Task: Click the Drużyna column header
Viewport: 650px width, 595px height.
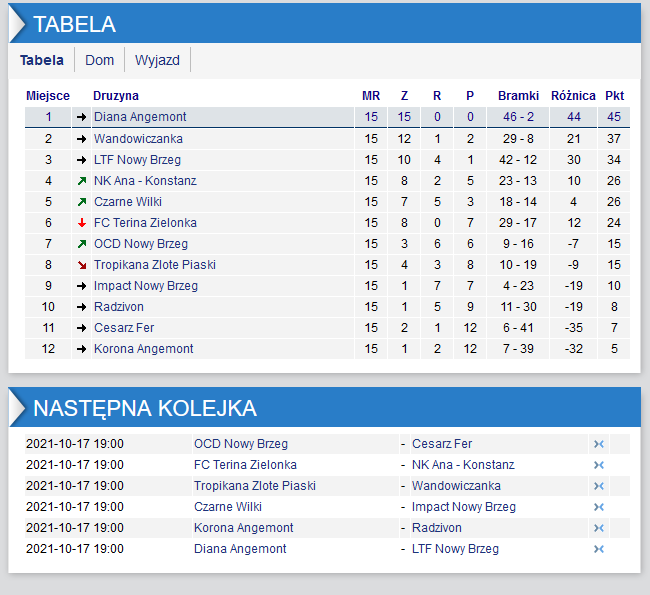Action: click(x=116, y=96)
